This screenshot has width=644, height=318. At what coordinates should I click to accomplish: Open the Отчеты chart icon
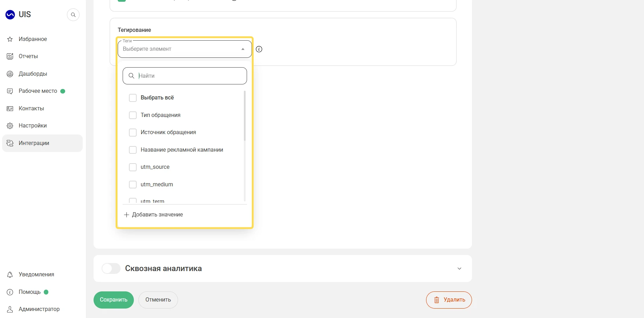10,56
